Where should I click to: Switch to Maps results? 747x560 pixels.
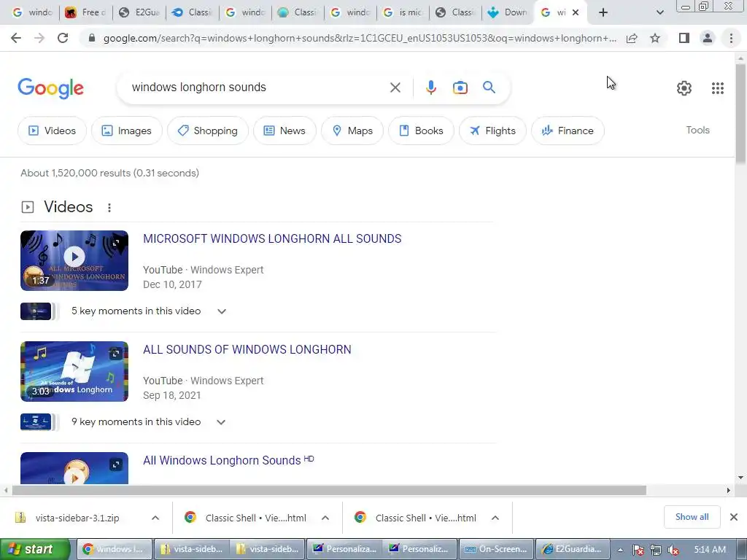[352, 131]
